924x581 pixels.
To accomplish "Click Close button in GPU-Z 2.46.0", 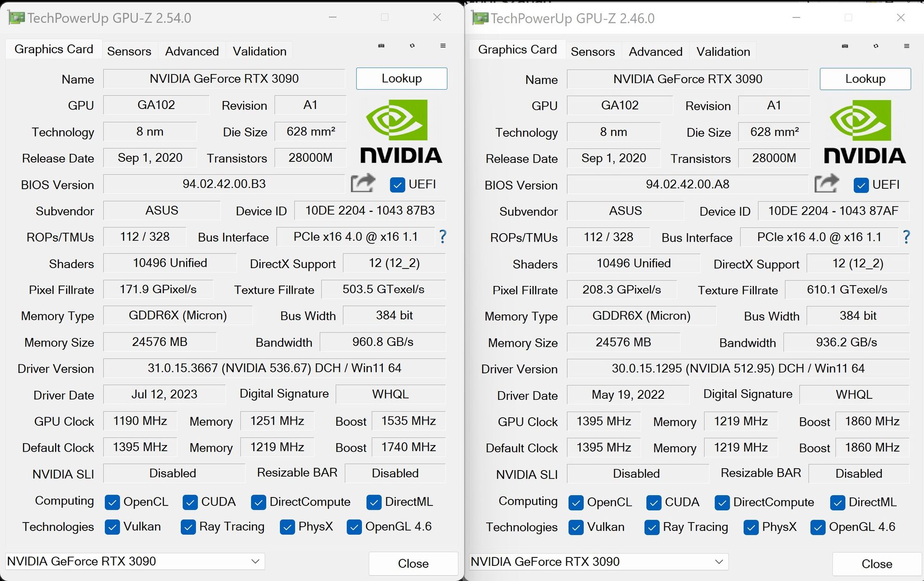I will pos(877,564).
